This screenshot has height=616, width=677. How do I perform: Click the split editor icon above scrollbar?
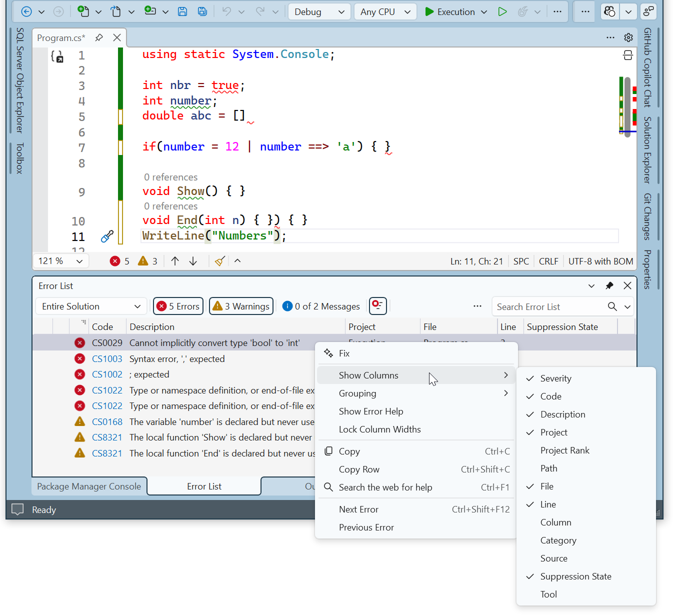coord(628,55)
